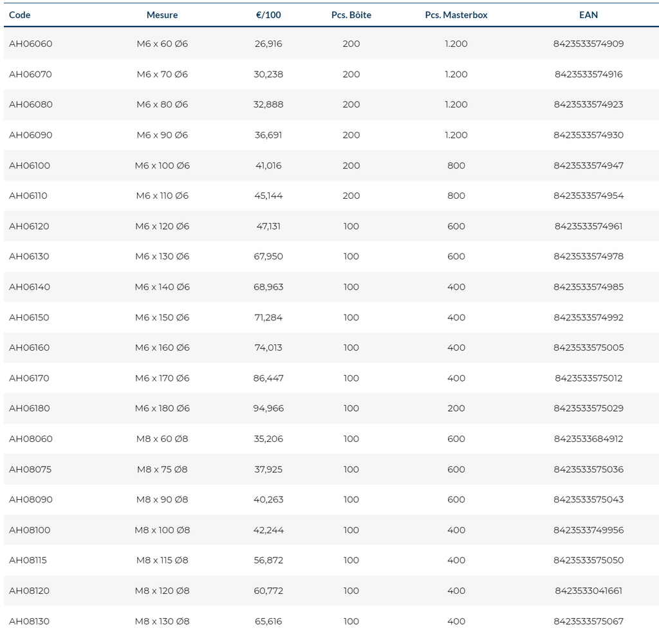659x644 pixels.
Task: Click Pcs. Bôite value in AH06110 row
Action: [x=351, y=196]
